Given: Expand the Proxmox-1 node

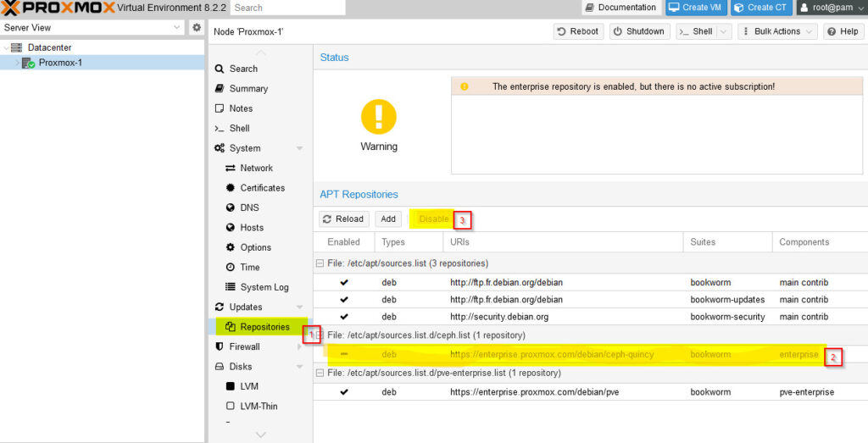Looking at the screenshot, I should (17, 63).
